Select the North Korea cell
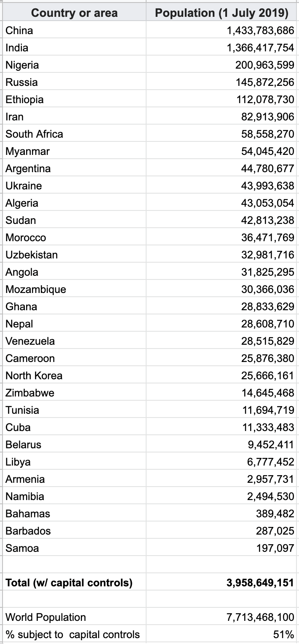Image resolution: width=299 pixels, height=644 pixels. pos(74,375)
